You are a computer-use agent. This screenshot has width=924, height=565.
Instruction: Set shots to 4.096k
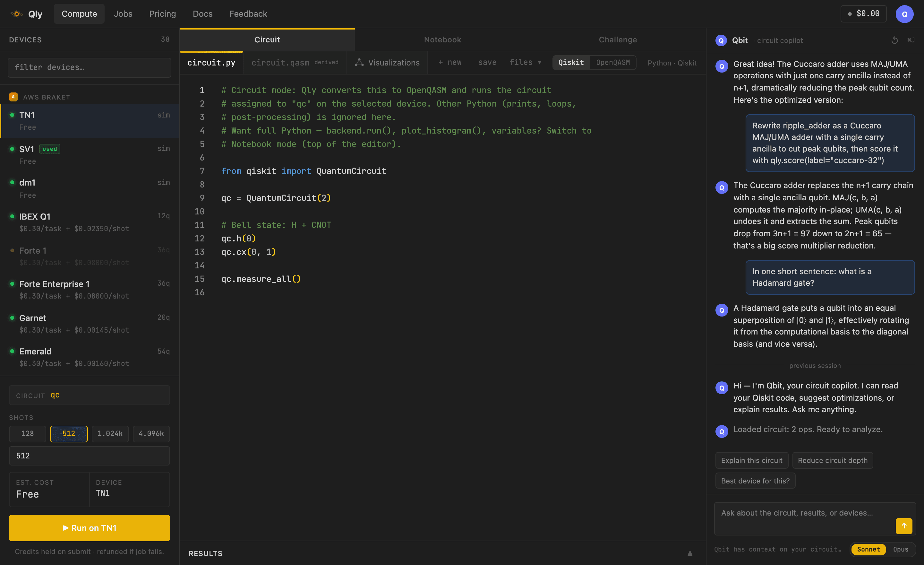[x=151, y=433]
